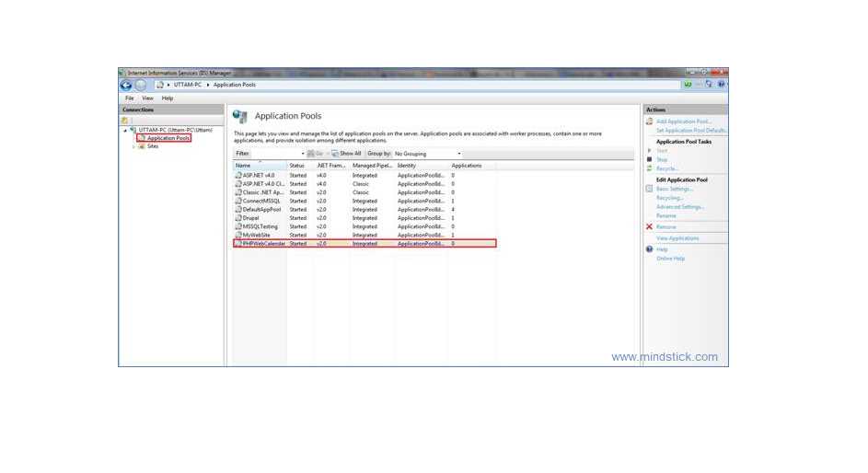Click the Advanced Settings link
The image size is (868, 473).
679,207
